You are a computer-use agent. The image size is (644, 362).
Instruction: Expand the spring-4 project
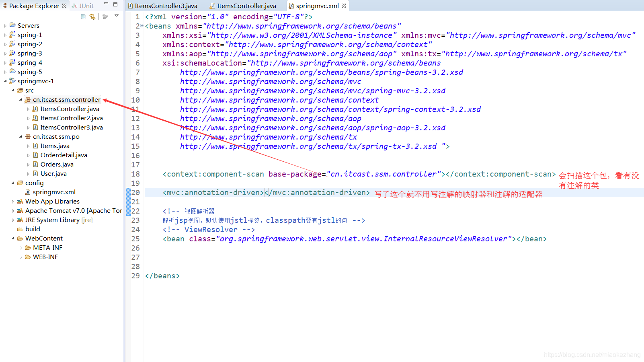(5, 63)
